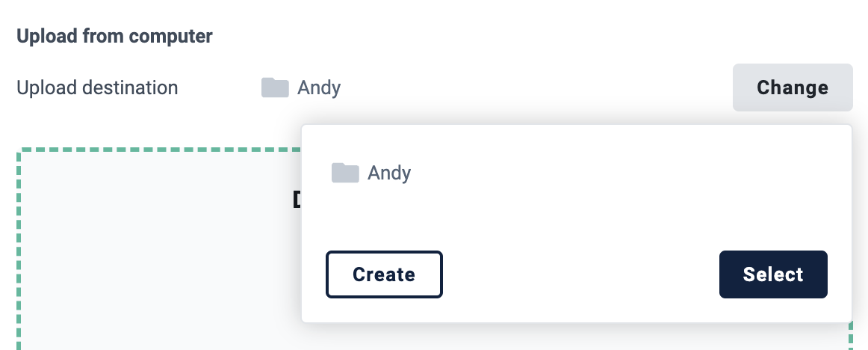
Task: Click blank popup area right of Andy entry
Action: [625, 173]
